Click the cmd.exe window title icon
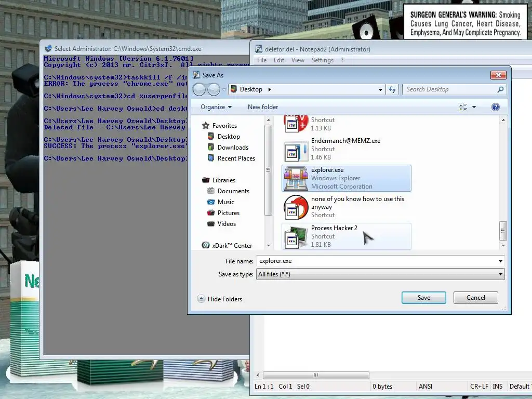Image resolution: width=532 pixels, height=399 pixels. tap(48, 48)
